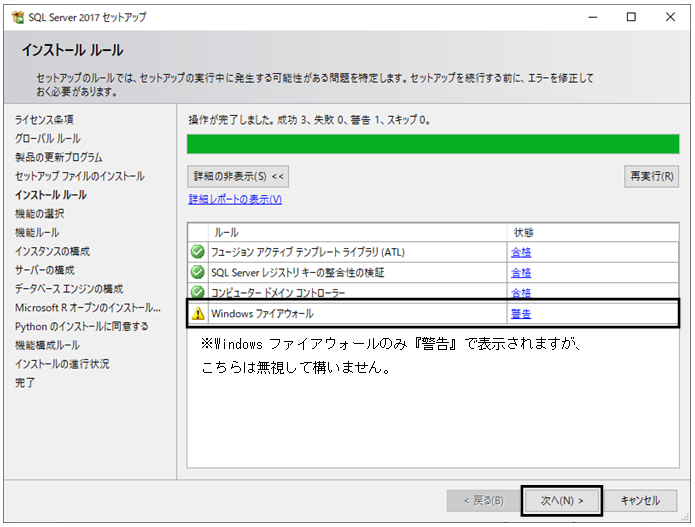695x527 pixels.
Task: Click the 再実行(R) button
Action: (652, 176)
